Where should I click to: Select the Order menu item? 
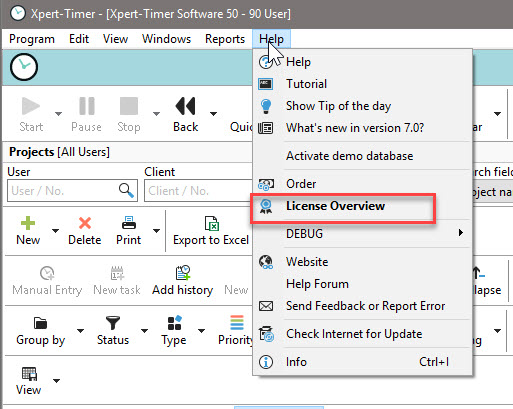(x=362, y=184)
